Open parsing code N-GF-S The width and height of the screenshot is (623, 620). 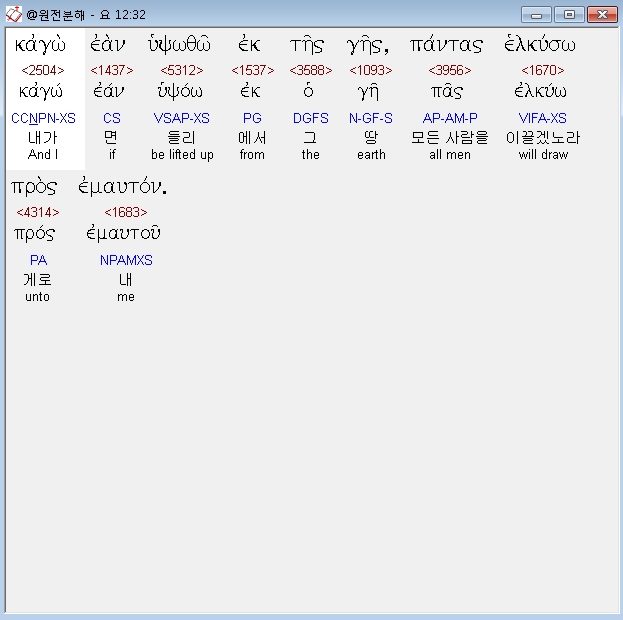tap(371, 118)
